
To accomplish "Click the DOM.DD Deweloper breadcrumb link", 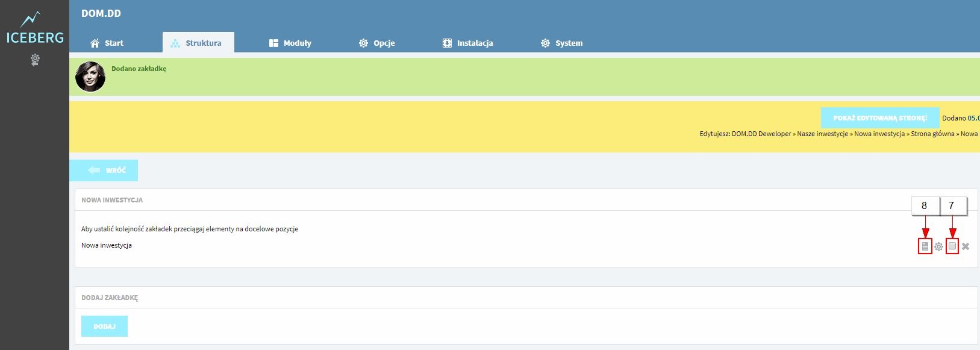I will [761, 134].
